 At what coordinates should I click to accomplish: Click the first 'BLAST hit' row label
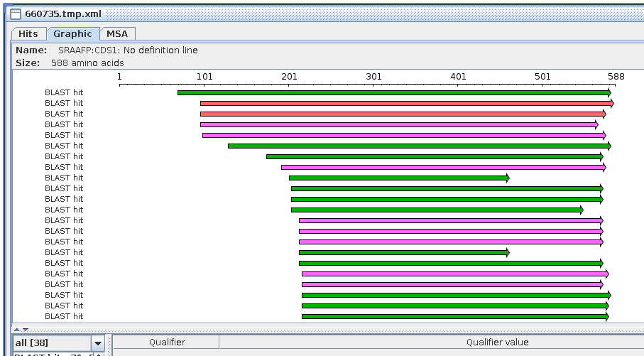coord(64,92)
